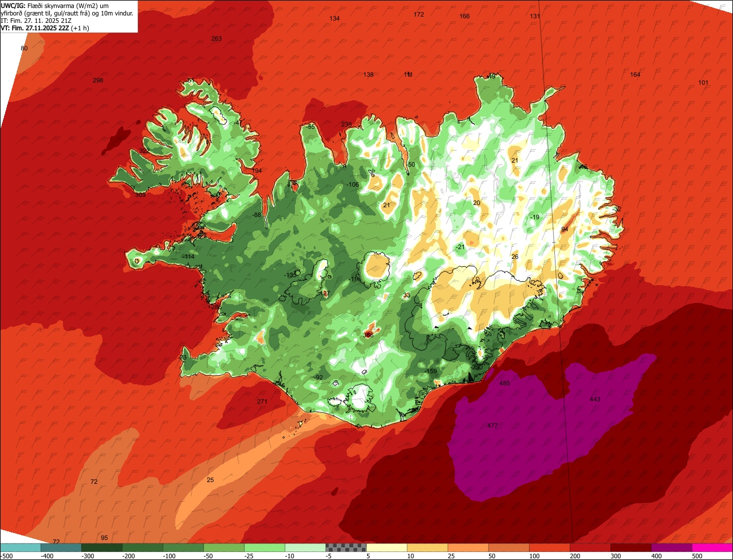Click the 164 value over the northeast sea
This screenshot has height=560, width=733.
[x=635, y=74]
